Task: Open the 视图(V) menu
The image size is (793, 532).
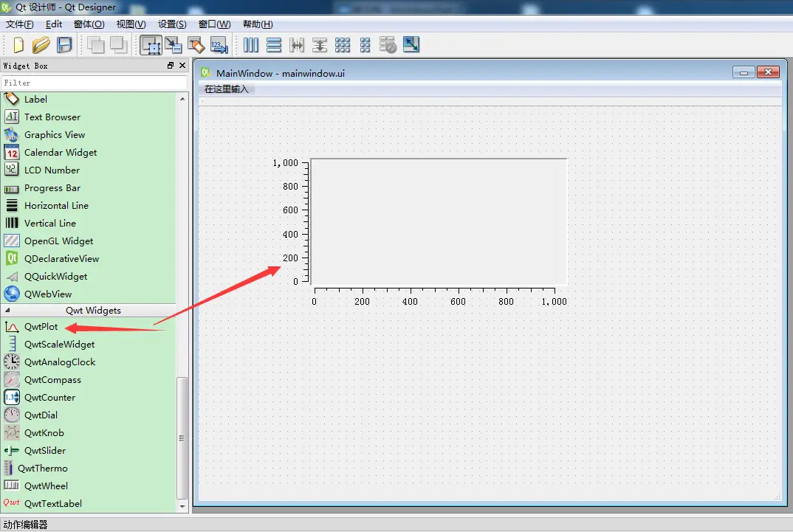Action: click(x=131, y=24)
